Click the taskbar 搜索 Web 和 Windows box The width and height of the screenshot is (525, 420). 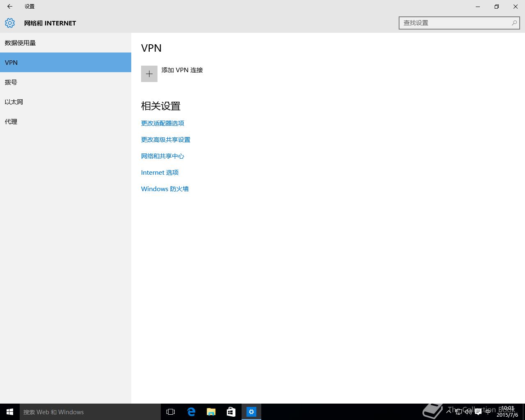[x=90, y=412]
